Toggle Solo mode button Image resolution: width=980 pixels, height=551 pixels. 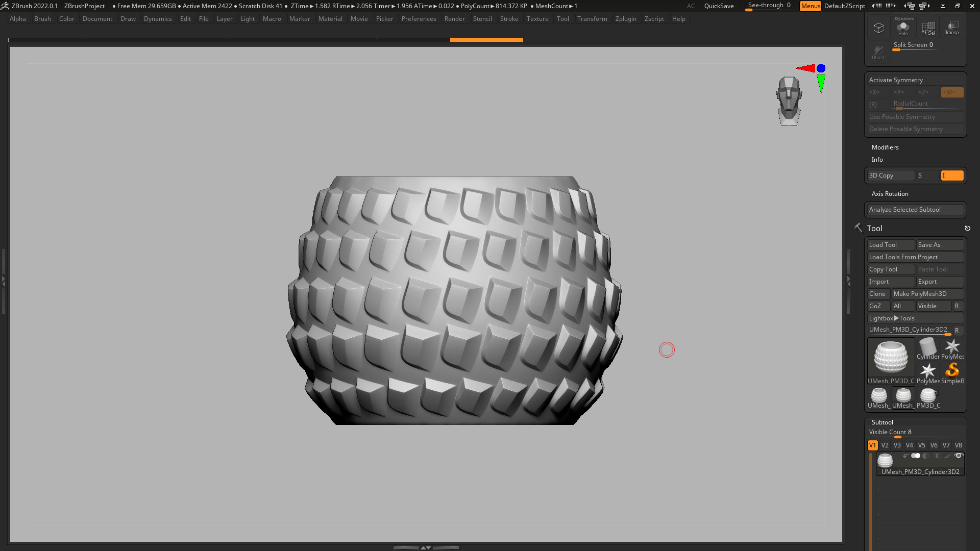(x=903, y=28)
